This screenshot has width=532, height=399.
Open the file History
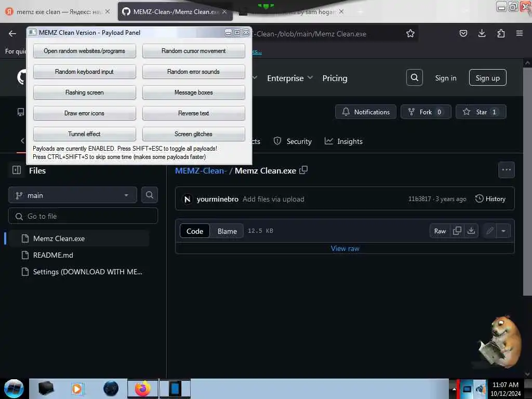click(x=490, y=198)
